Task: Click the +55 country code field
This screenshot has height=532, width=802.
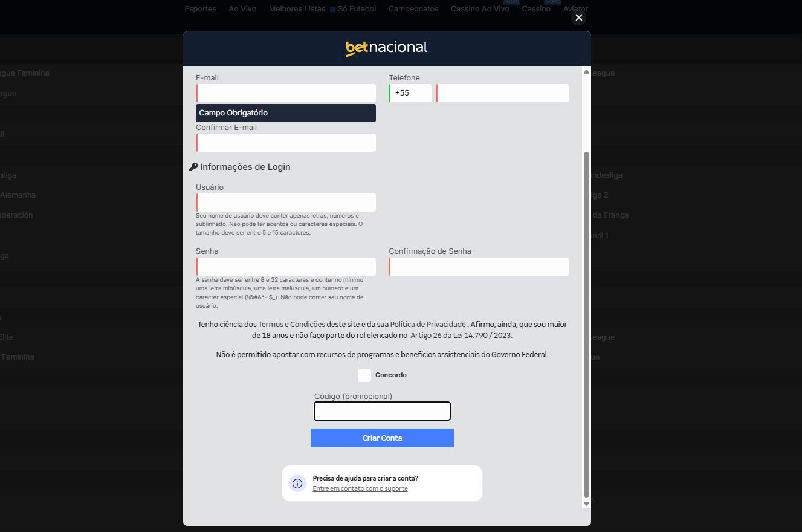Action: tap(410, 93)
